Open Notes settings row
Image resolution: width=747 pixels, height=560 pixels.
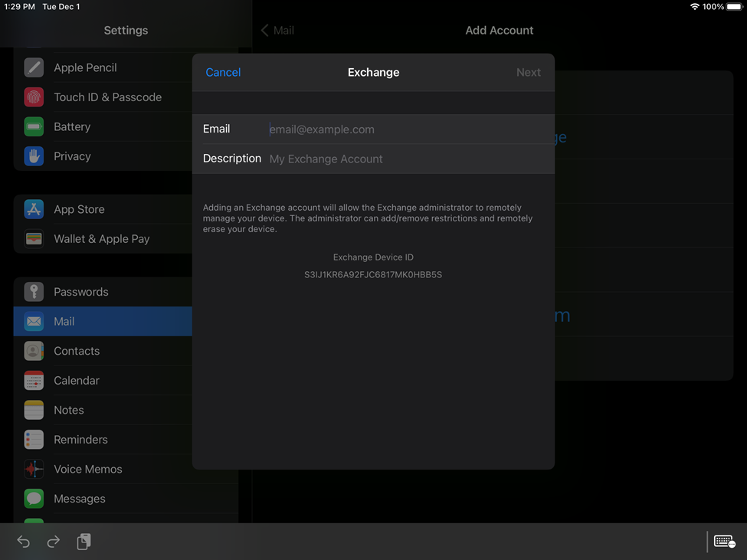(x=103, y=410)
